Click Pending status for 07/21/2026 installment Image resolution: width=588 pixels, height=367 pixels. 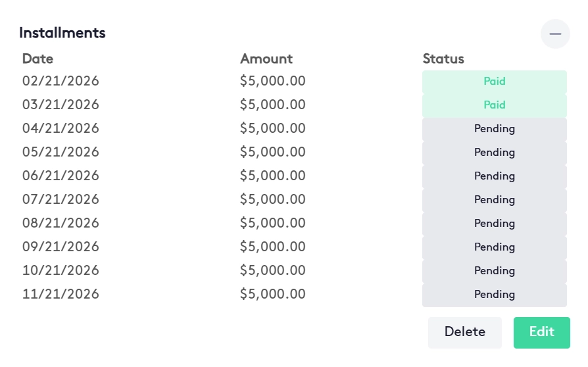(494, 200)
